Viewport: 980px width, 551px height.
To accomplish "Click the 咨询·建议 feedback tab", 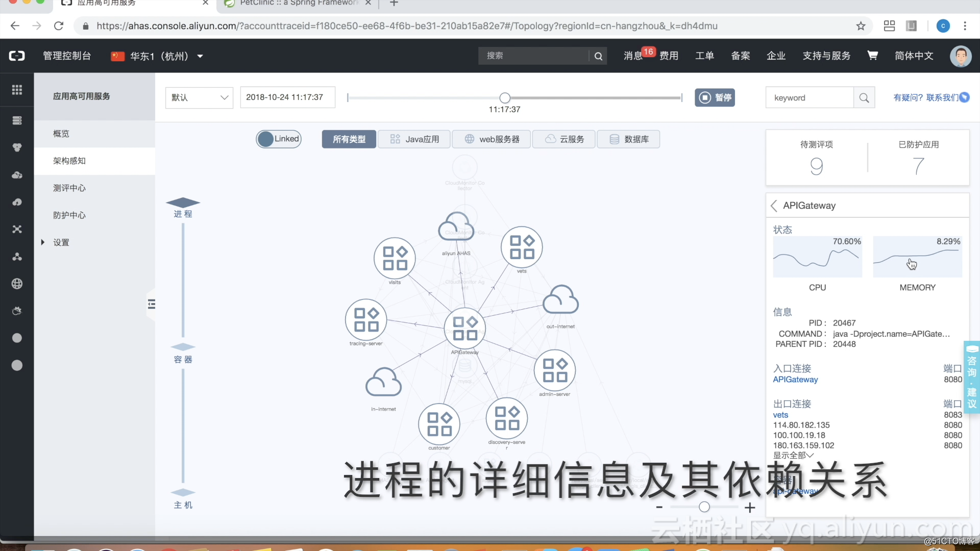I will [972, 377].
